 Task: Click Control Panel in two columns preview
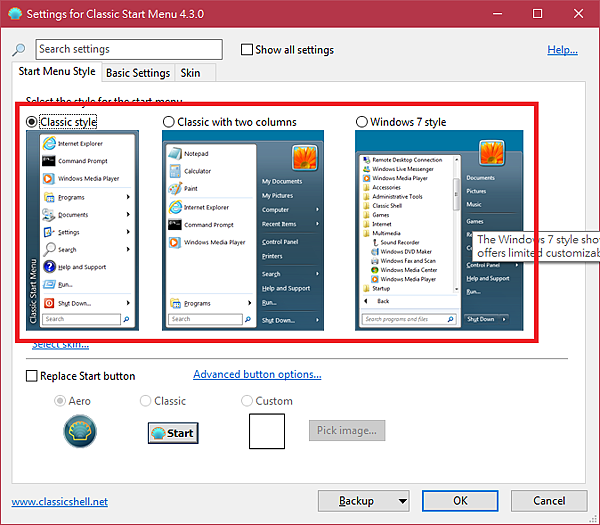(x=280, y=242)
